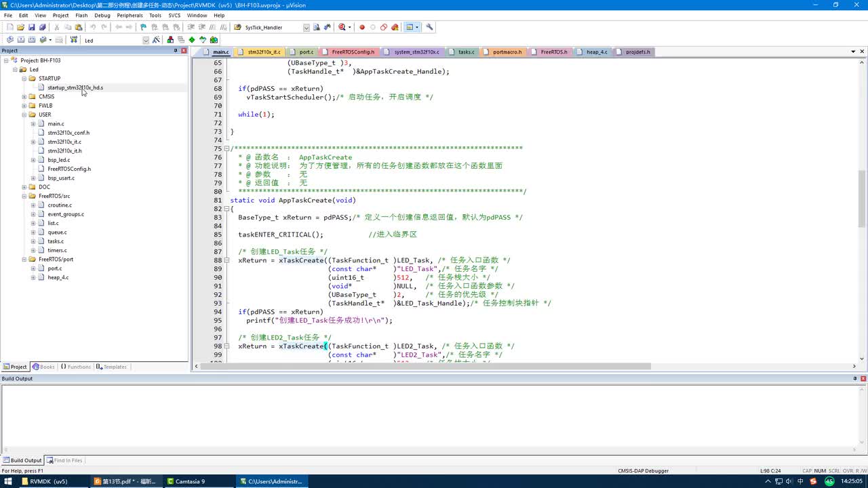Save the current file
The height and width of the screenshot is (488, 868).
31,27
